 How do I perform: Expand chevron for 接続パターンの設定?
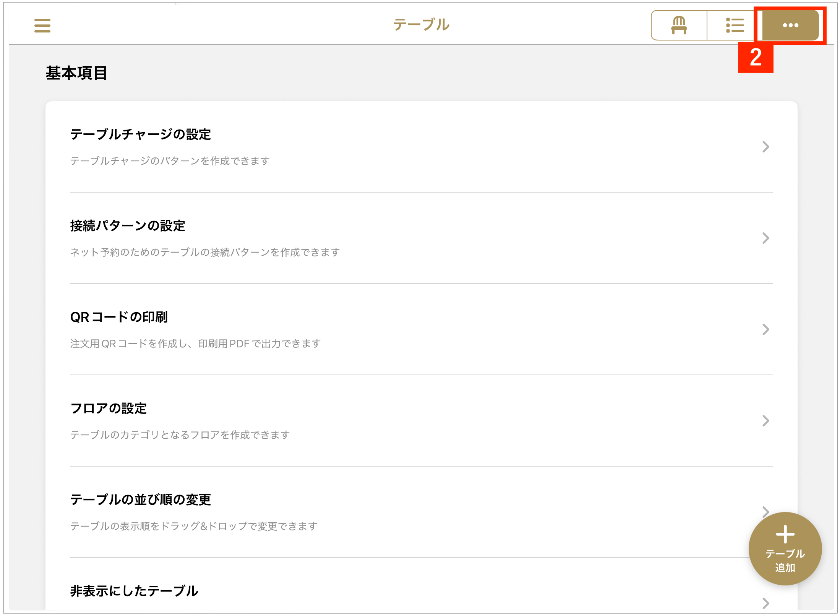765,238
